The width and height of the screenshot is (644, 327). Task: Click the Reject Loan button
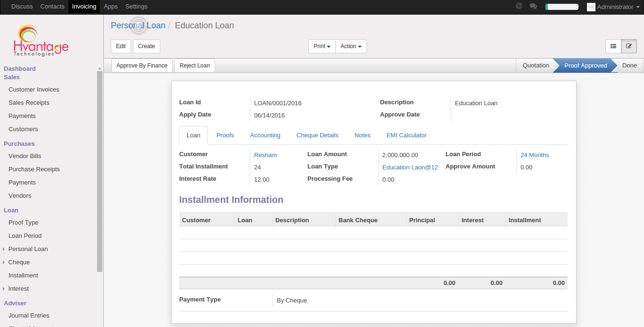(x=195, y=66)
